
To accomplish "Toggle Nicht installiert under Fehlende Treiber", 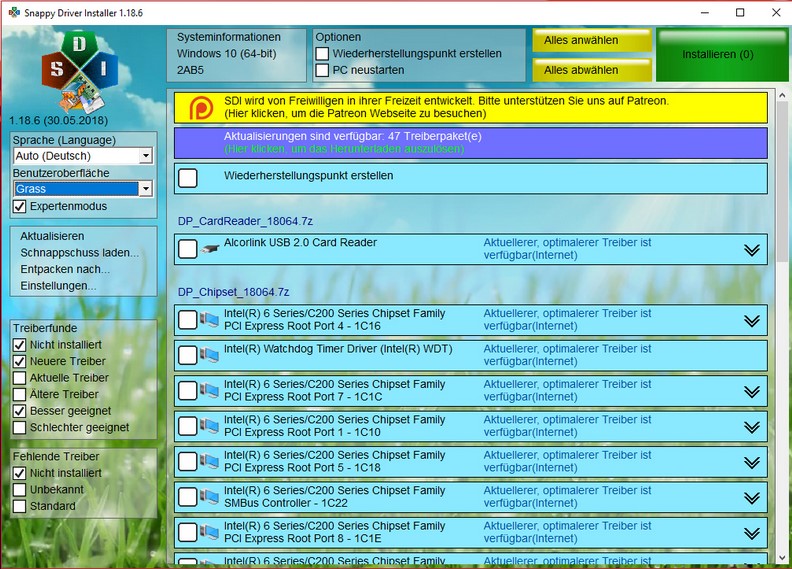I will click(19, 473).
